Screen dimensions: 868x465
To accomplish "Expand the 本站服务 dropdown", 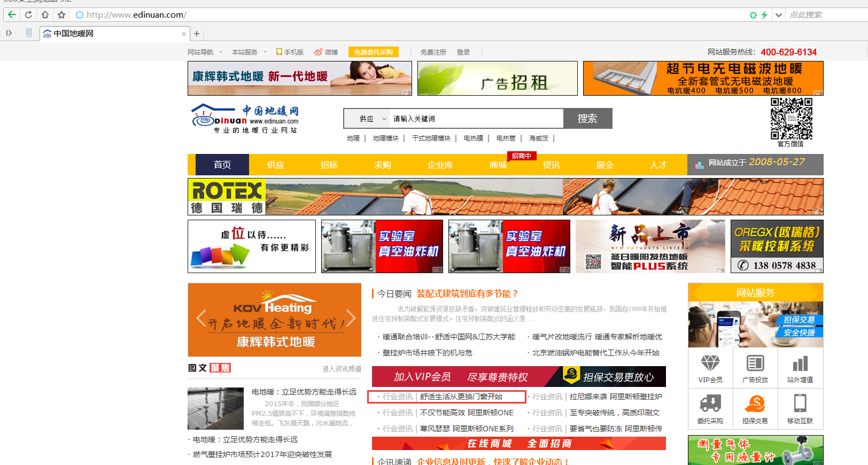I will point(249,52).
